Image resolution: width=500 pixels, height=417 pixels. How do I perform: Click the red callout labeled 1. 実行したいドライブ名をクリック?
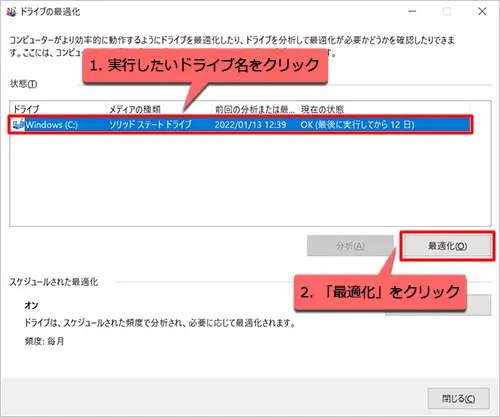click(x=205, y=66)
